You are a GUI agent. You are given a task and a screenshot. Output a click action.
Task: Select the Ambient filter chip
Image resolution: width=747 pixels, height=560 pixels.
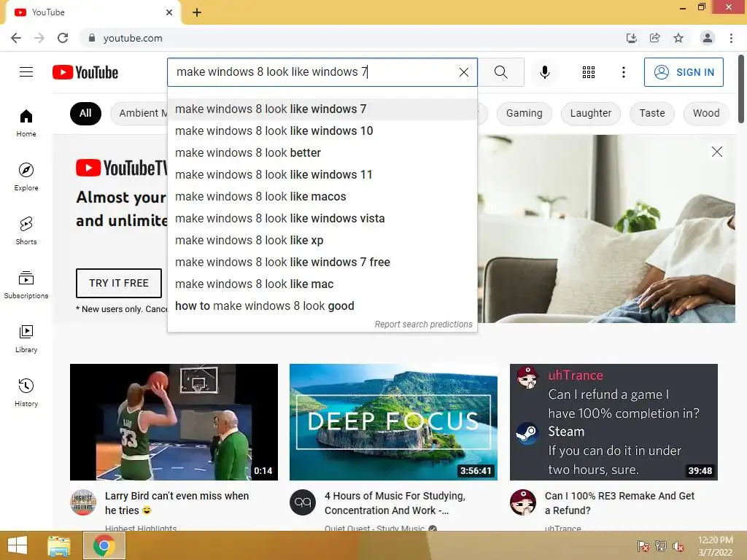[x=139, y=113]
